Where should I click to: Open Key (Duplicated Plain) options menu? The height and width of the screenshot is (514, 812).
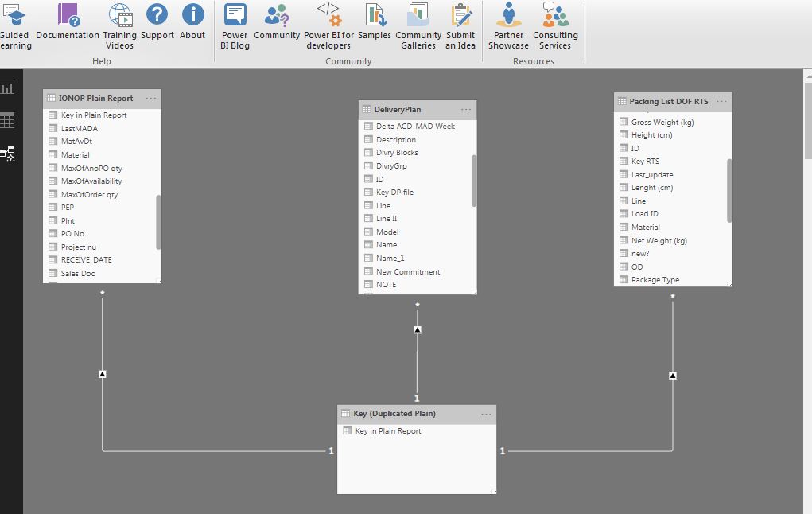486,414
